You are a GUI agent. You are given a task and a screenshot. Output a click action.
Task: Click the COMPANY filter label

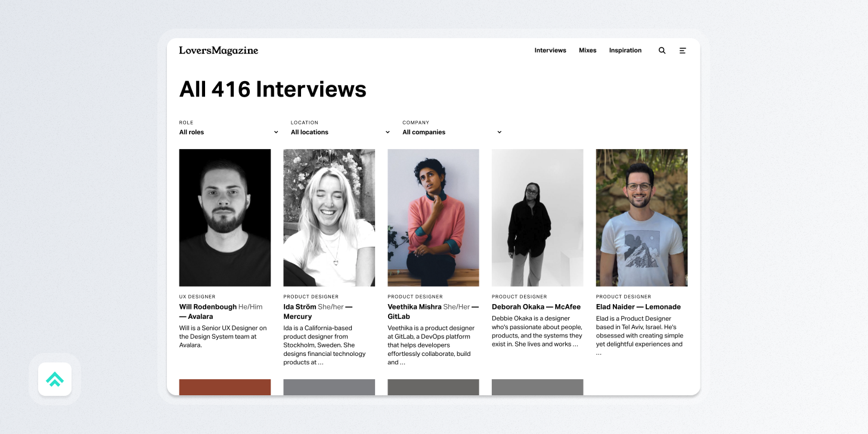click(x=416, y=122)
